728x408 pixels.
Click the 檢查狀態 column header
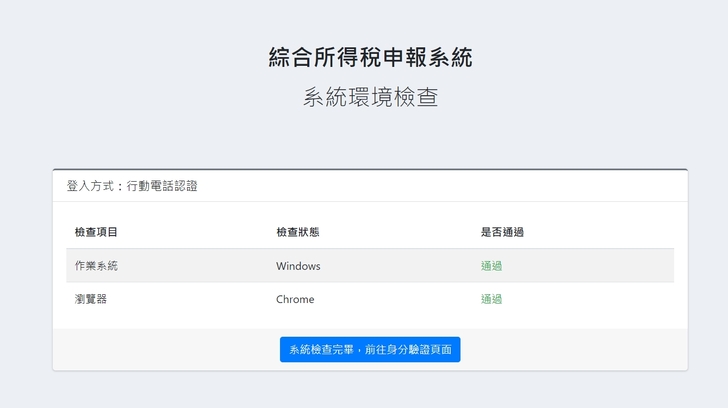[x=298, y=232]
